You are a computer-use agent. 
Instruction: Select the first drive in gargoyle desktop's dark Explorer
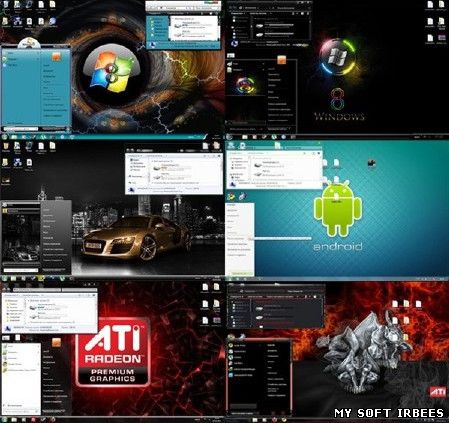point(259,309)
